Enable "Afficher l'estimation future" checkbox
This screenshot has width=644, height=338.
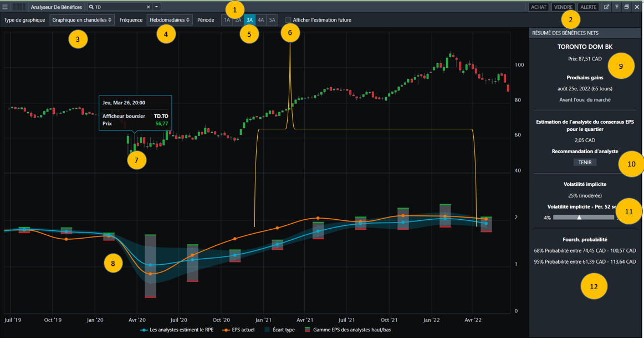point(288,20)
